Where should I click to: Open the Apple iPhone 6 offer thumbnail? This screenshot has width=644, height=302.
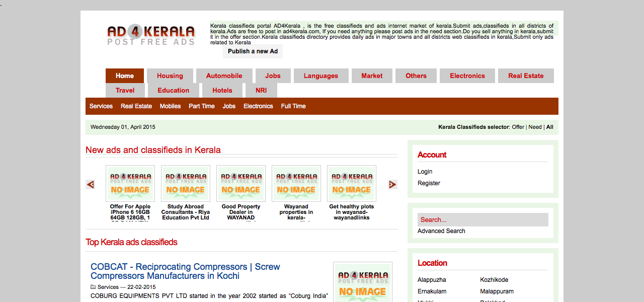pos(130,184)
